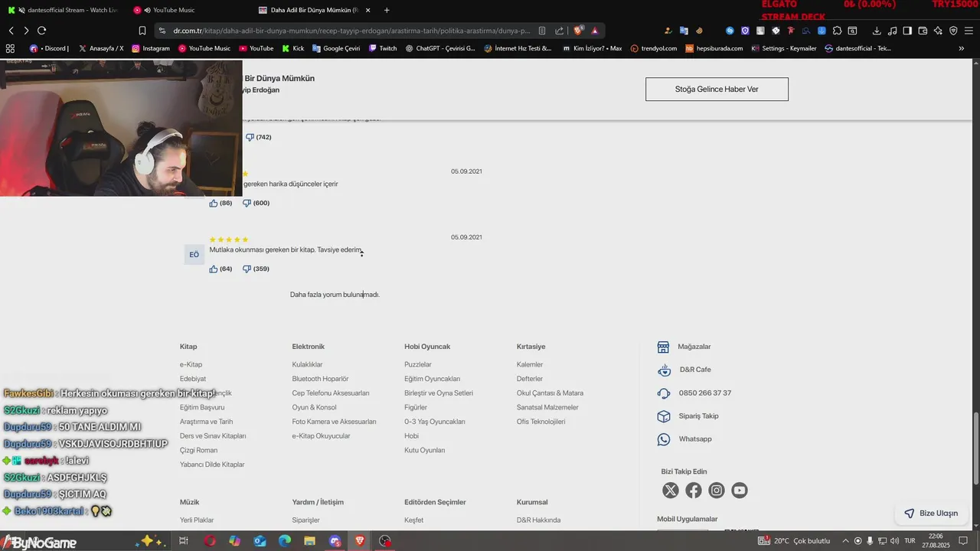The image size is (980, 551).
Task: Open Kulaklıklar footer link
Action: point(307,364)
